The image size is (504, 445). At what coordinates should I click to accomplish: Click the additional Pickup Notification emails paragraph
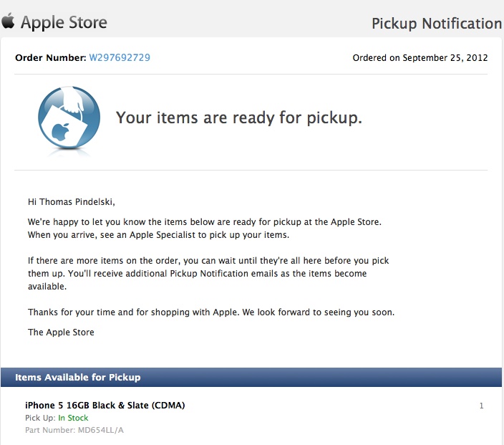pyautogui.click(x=208, y=274)
